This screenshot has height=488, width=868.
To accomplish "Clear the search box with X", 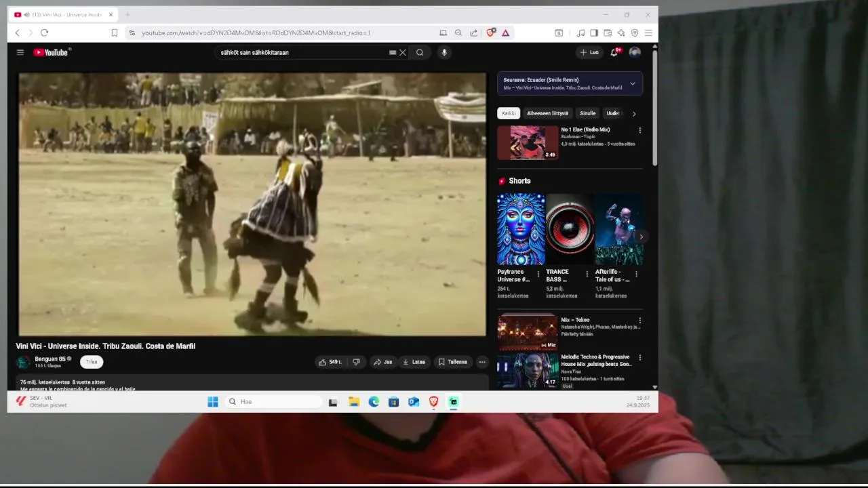I will (403, 52).
